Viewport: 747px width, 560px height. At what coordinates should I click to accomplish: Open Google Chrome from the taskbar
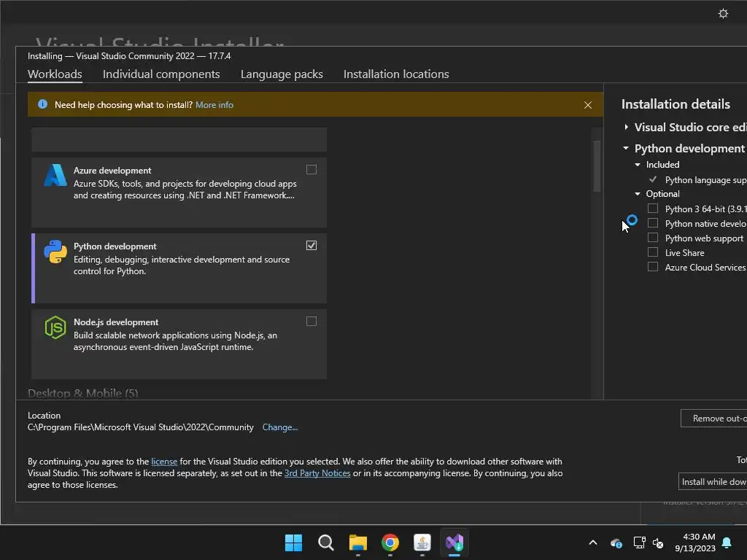coord(390,542)
